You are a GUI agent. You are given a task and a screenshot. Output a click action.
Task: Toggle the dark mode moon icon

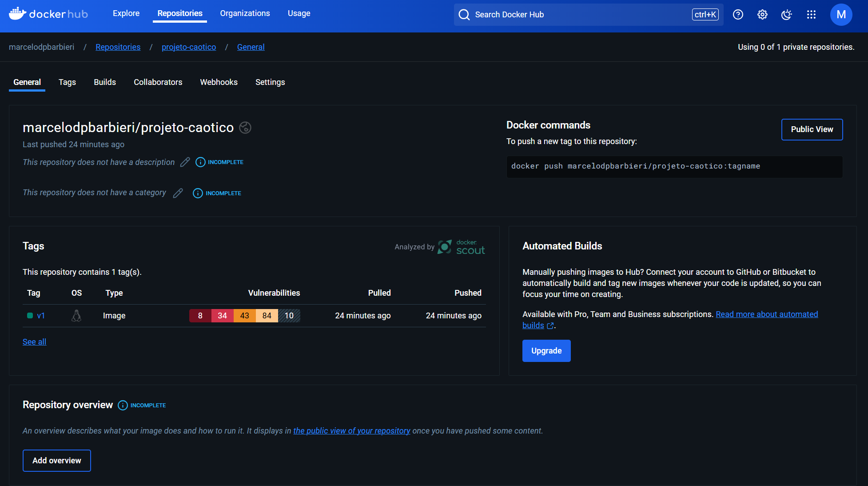click(x=786, y=15)
